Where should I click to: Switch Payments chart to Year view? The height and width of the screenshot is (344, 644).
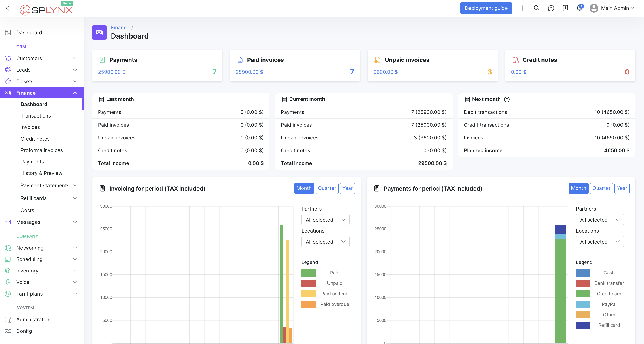(x=622, y=188)
